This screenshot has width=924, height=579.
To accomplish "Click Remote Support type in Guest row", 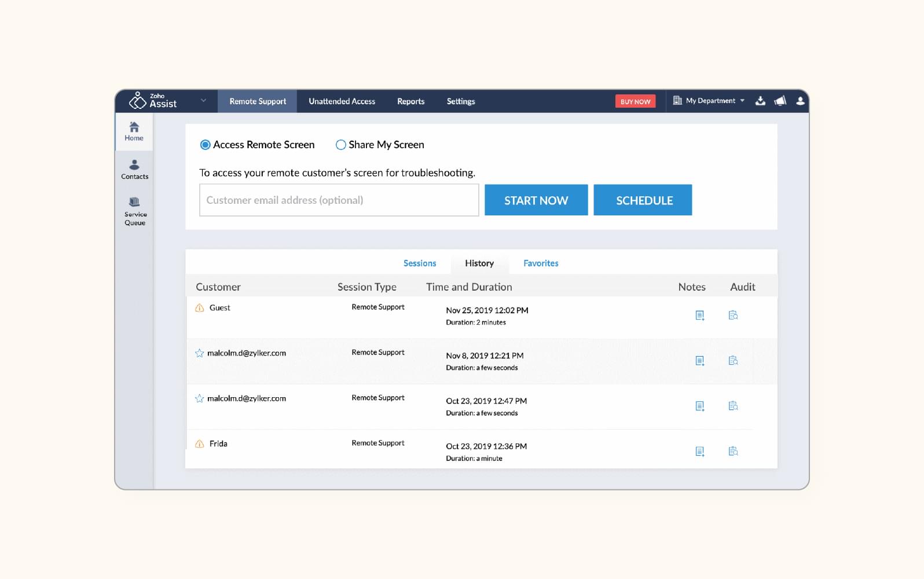I will click(378, 307).
